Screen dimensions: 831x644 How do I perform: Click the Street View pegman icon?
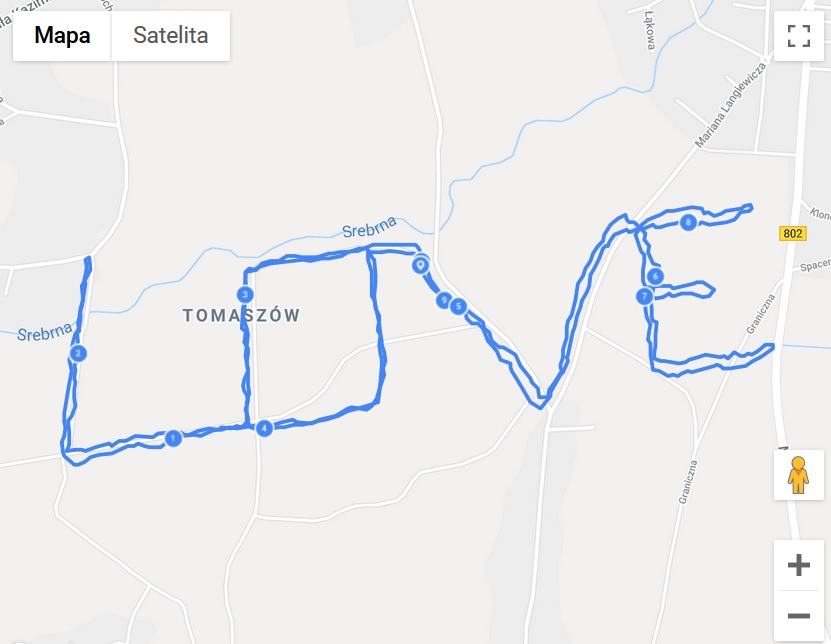(x=798, y=475)
